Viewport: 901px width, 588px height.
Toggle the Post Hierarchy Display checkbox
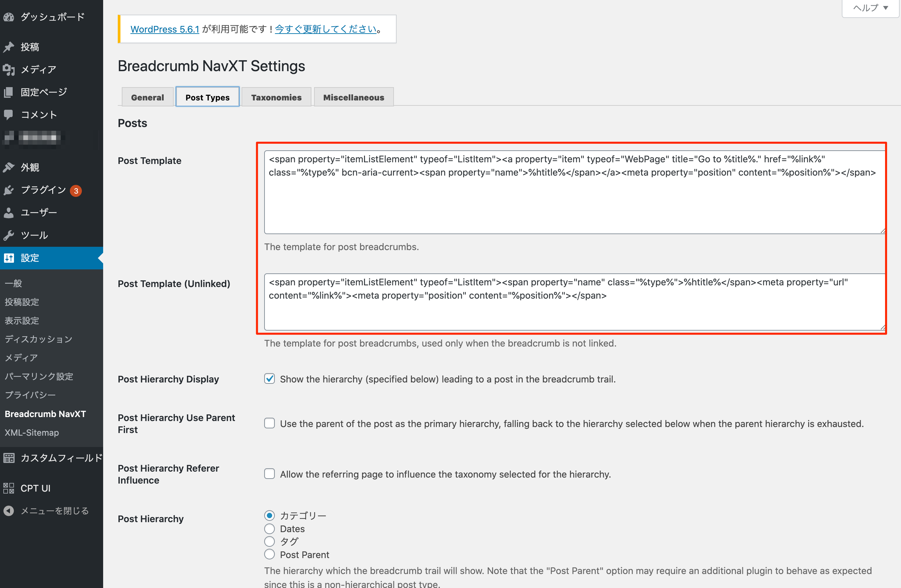coord(270,379)
